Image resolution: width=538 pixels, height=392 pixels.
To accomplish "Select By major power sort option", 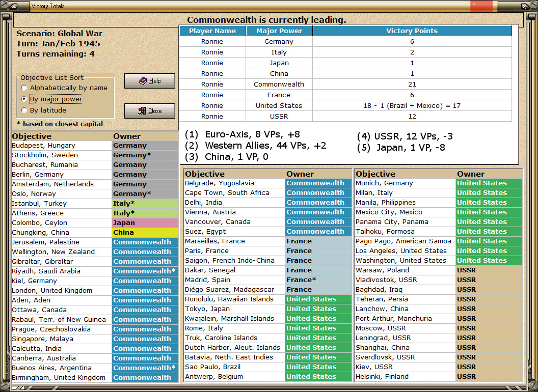I will tap(52, 99).
